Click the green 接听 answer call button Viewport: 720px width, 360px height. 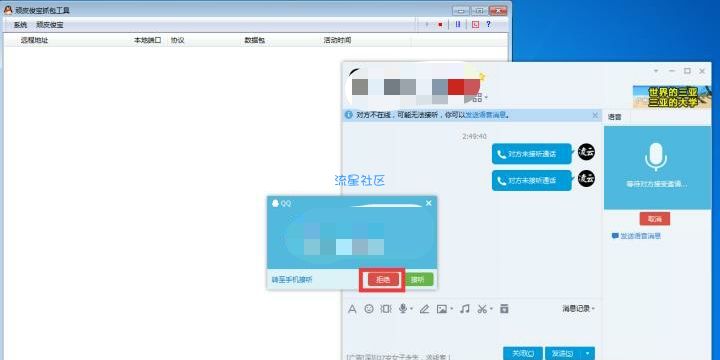pyautogui.click(x=417, y=280)
